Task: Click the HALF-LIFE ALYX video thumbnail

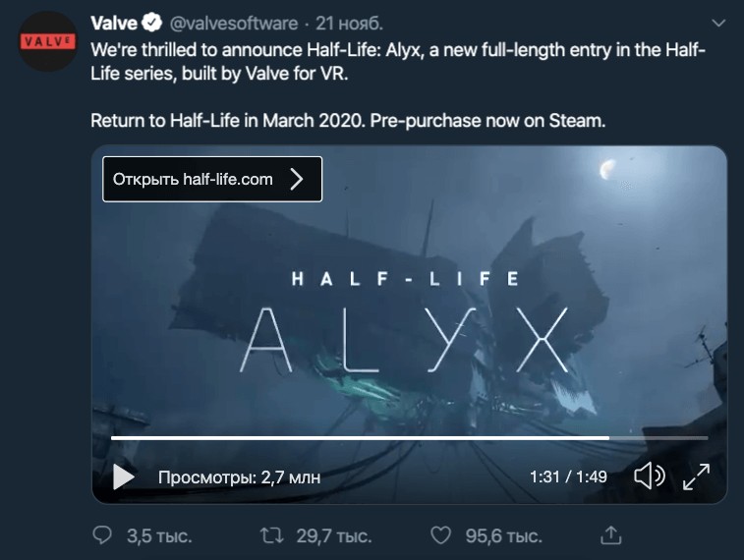Action: (x=409, y=324)
